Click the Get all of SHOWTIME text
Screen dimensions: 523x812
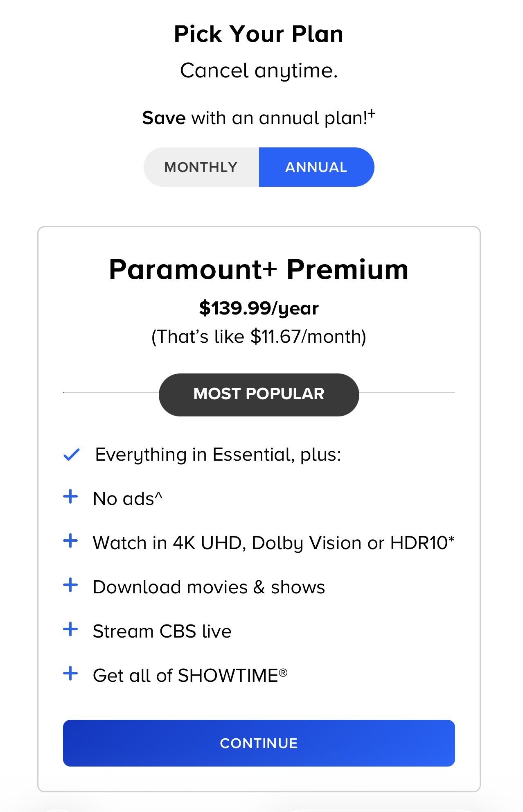click(190, 676)
